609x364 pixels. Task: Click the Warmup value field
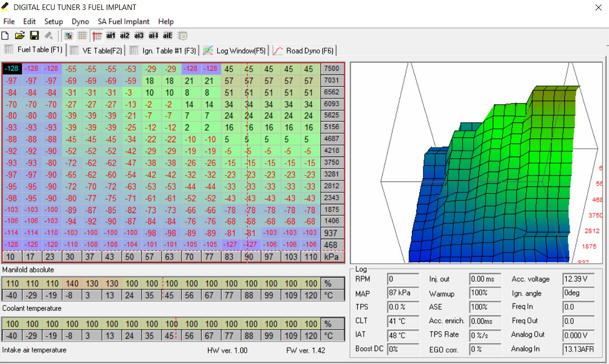click(x=485, y=293)
